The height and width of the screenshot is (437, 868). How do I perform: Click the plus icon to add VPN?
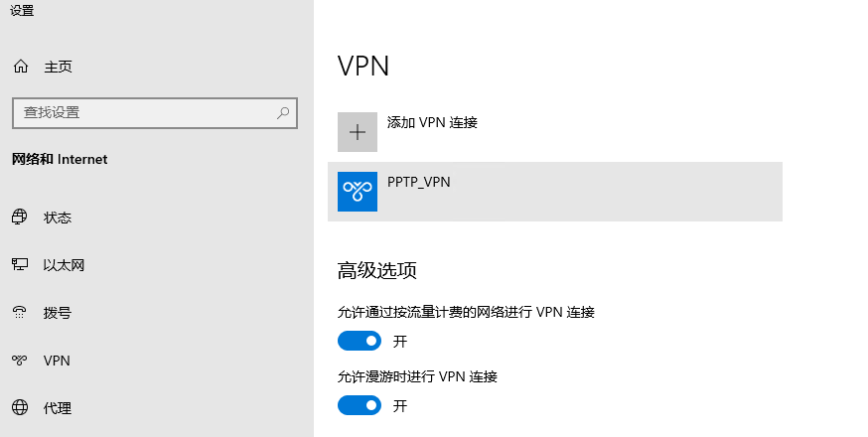click(x=358, y=132)
